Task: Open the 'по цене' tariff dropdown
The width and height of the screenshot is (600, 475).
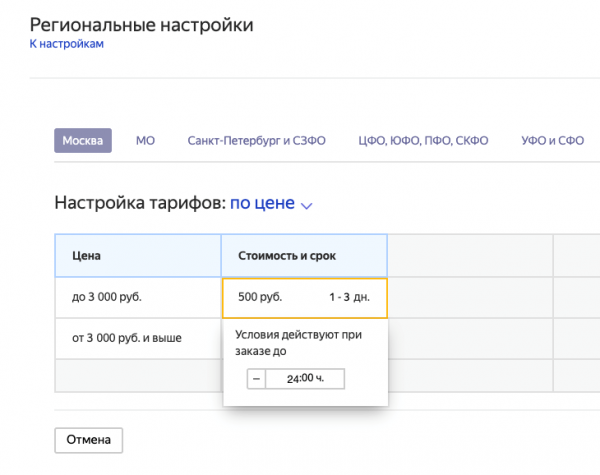Action: pyautogui.click(x=262, y=203)
